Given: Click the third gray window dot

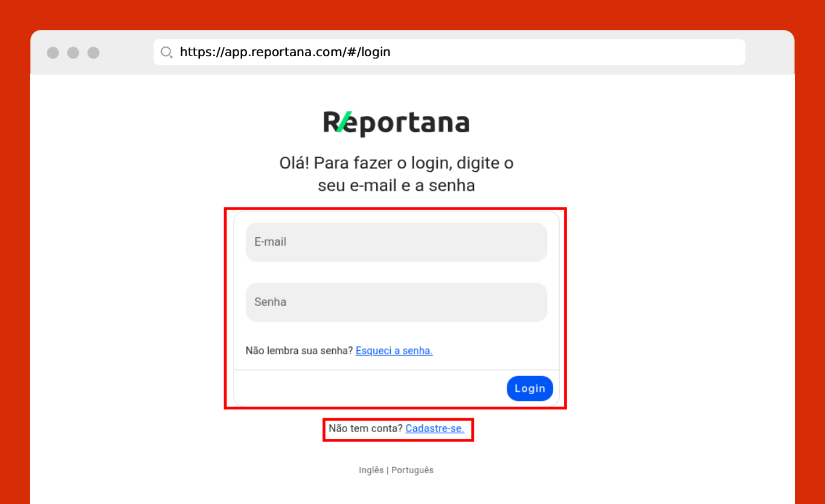Looking at the screenshot, I should pos(93,53).
